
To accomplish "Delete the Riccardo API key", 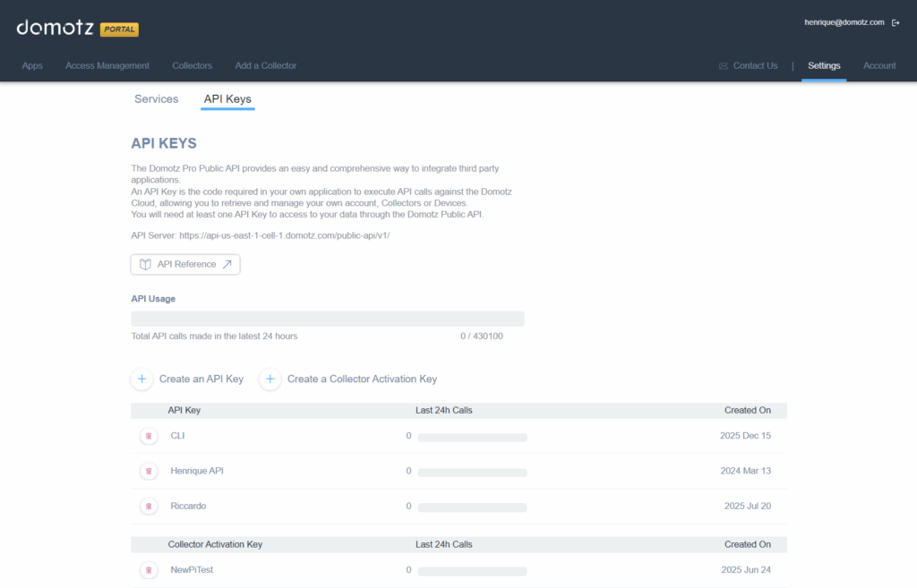I will [149, 506].
